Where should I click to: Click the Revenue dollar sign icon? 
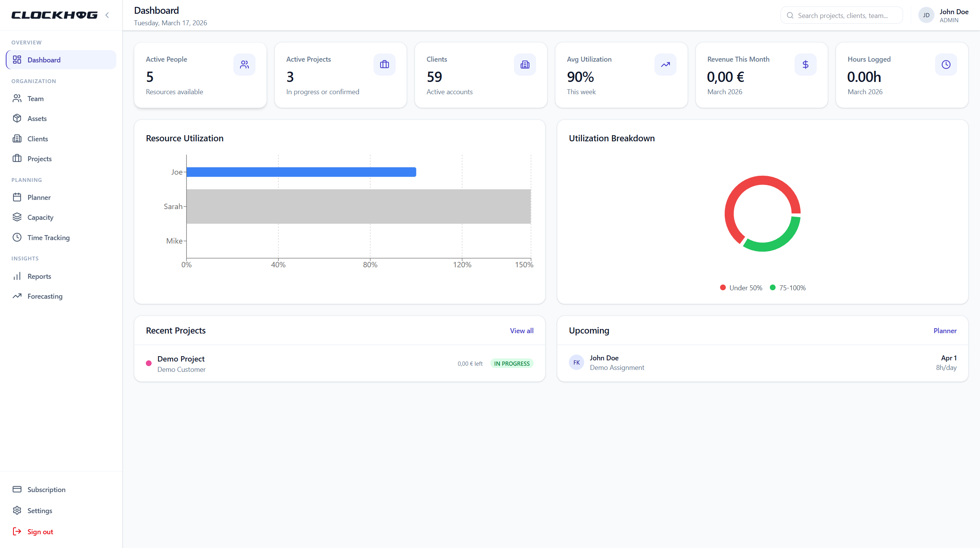tap(805, 65)
